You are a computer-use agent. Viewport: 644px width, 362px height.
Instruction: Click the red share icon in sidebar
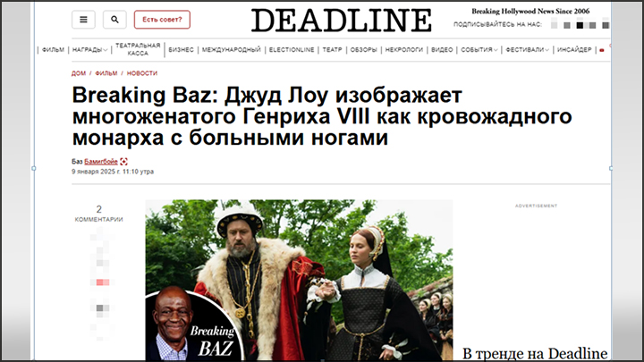coord(102,282)
